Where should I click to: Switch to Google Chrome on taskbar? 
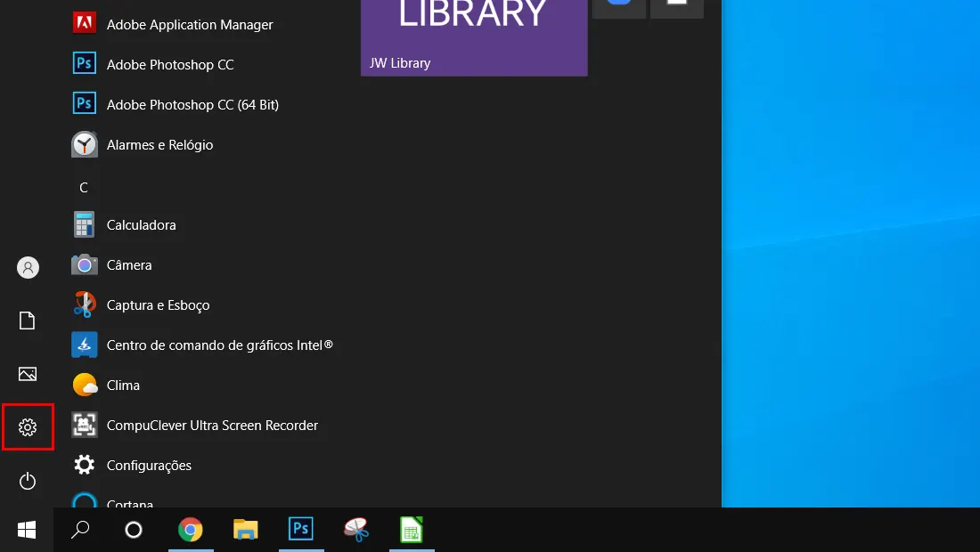pos(191,530)
